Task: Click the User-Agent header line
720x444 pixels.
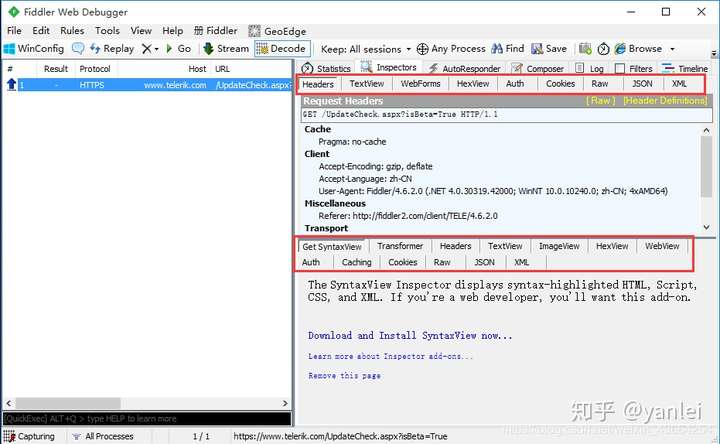Action: (x=493, y=191)
